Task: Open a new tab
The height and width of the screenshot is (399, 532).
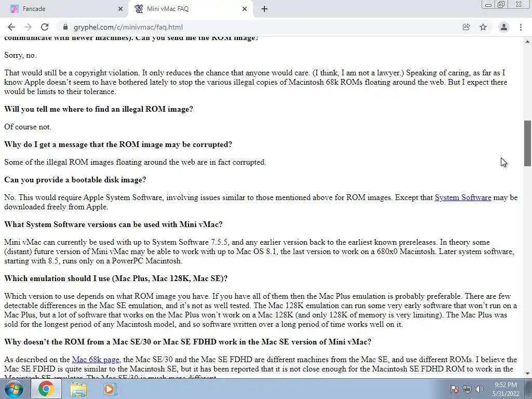Action: click(x=264, y=9)
